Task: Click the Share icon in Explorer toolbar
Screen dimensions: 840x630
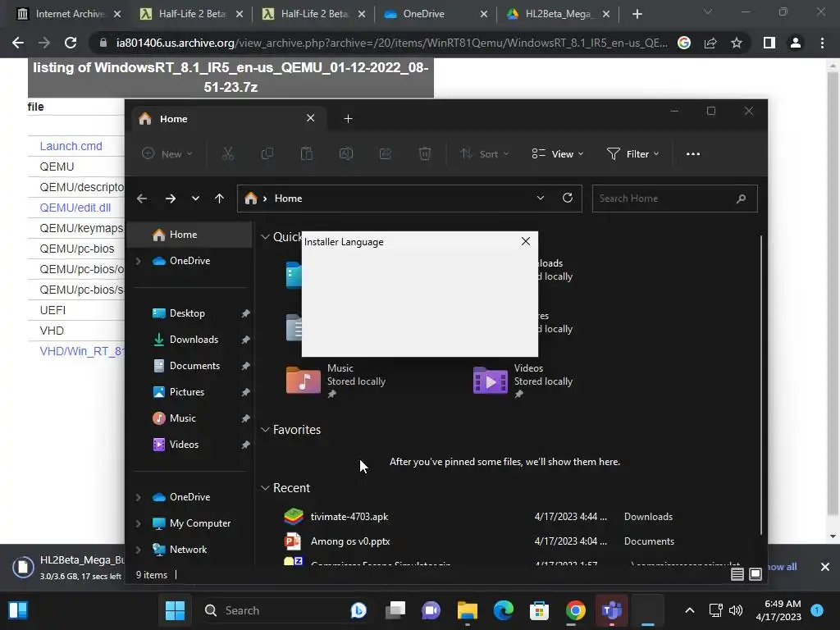Action: [386, 153]
